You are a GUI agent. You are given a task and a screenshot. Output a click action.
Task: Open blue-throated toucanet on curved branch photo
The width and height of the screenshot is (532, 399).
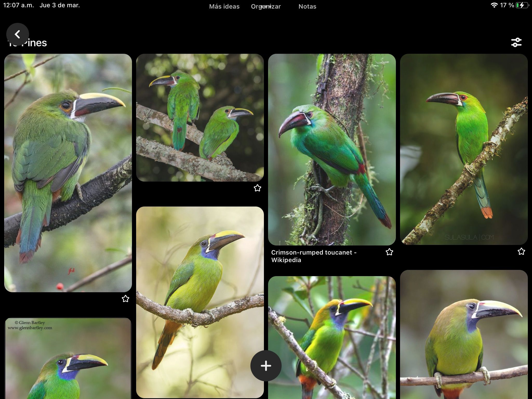(x=200, y=302)
